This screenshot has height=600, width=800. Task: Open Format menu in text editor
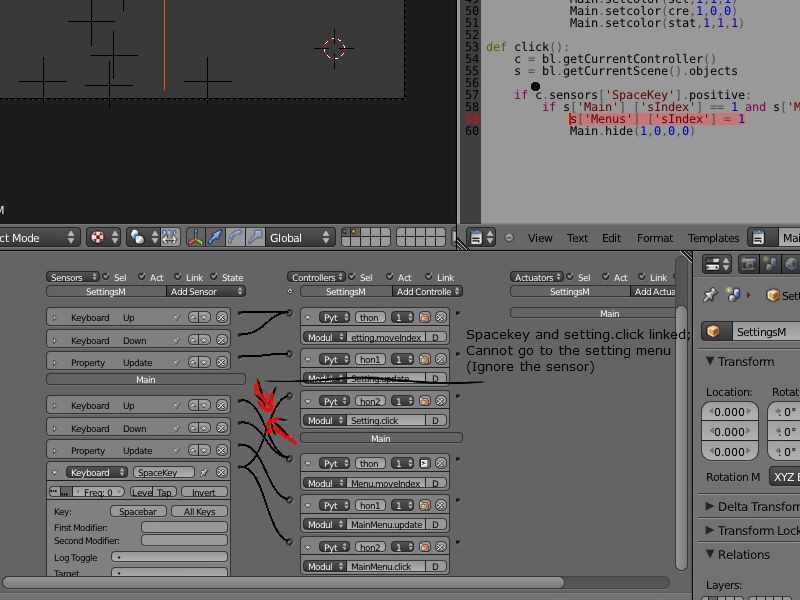[655, 238]
